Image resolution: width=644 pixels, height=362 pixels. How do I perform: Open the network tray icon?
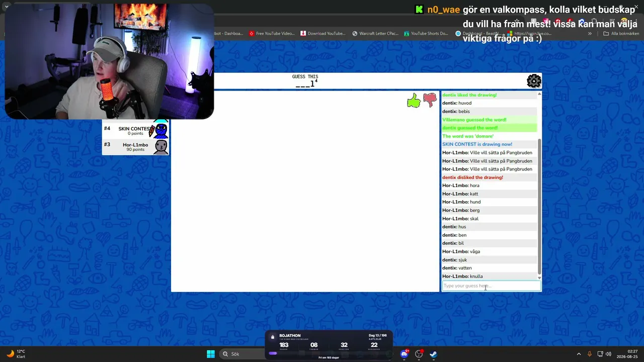click(x=600, y=354)
